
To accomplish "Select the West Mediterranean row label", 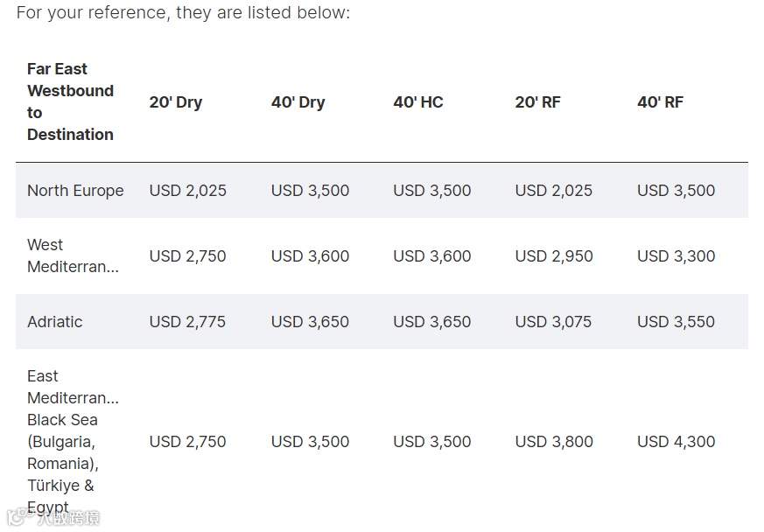I will pyautogui.click(x=73, y=255).
